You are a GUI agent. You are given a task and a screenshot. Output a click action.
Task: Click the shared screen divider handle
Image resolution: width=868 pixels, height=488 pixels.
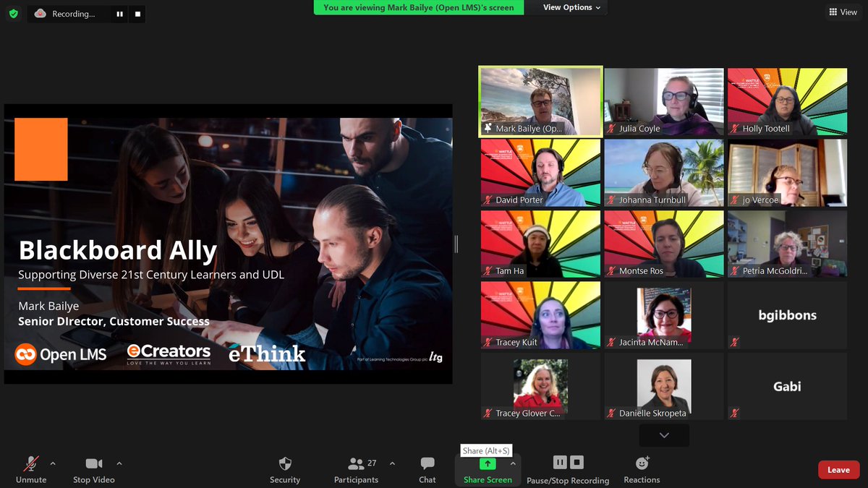(x=456, y=244)
